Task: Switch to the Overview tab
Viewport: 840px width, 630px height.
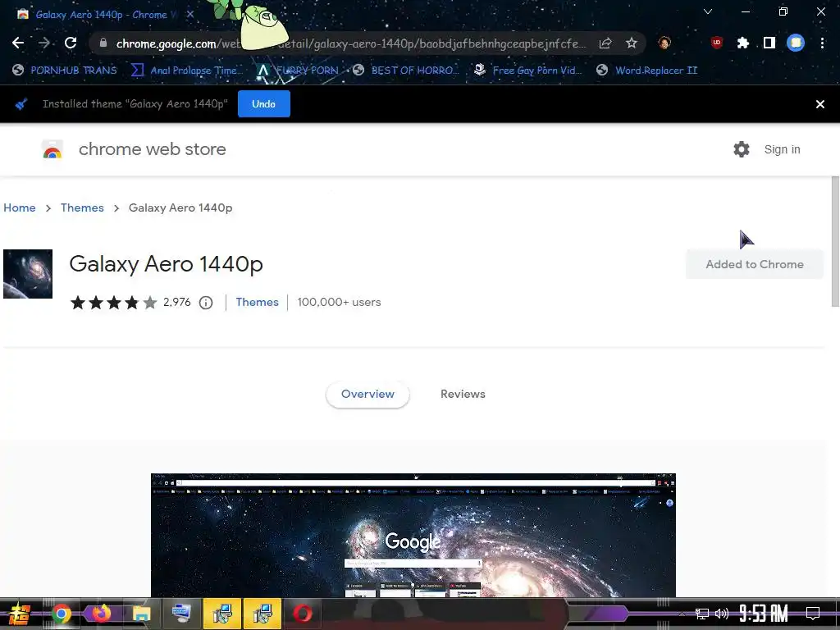Action: [367, 395]
